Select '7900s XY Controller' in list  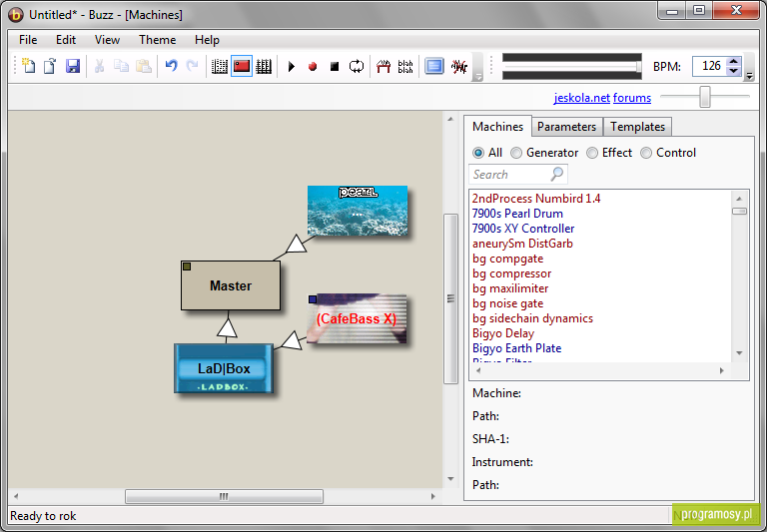(523, 229)
